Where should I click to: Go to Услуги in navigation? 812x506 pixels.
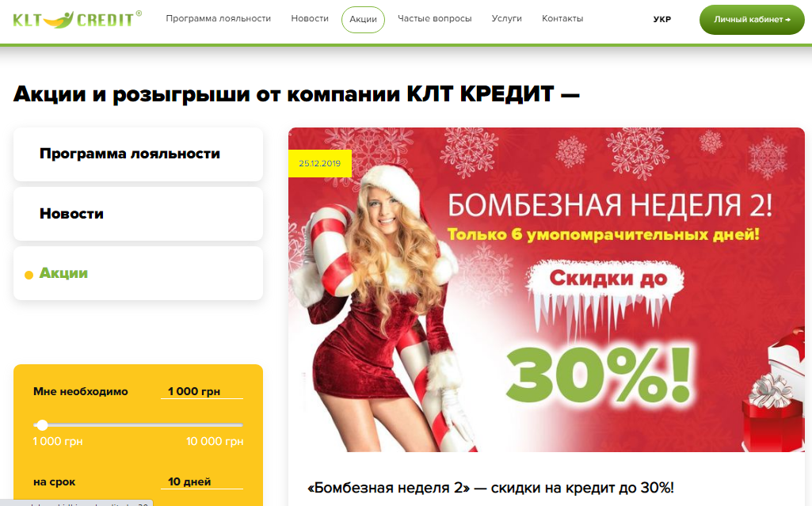click(x=506, y=19)
